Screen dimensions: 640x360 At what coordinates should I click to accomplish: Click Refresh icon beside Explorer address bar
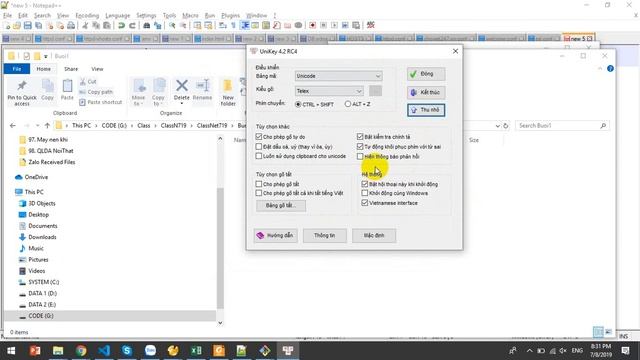(506, 126)
